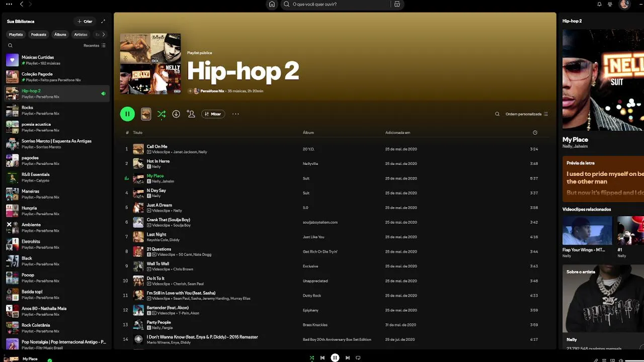Filter library by Podcasts
644x362 pixels.
39,35
